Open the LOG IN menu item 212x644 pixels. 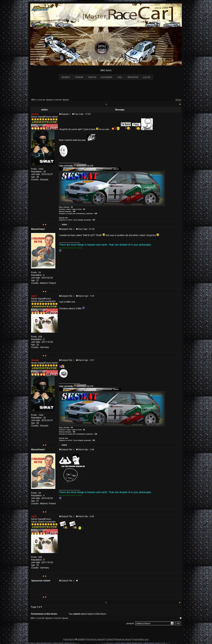146,77
